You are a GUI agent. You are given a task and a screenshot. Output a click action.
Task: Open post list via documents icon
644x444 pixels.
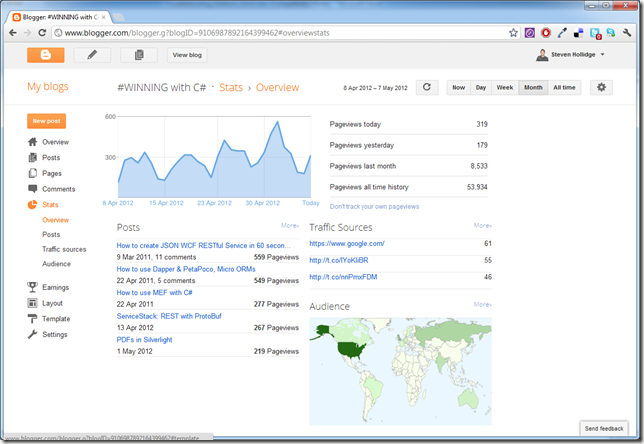[139, 55]
